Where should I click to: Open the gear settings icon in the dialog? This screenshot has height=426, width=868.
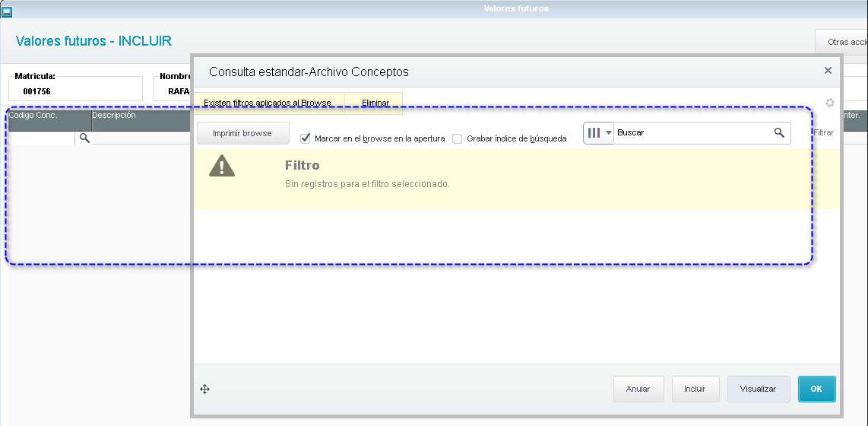(829, 103)
